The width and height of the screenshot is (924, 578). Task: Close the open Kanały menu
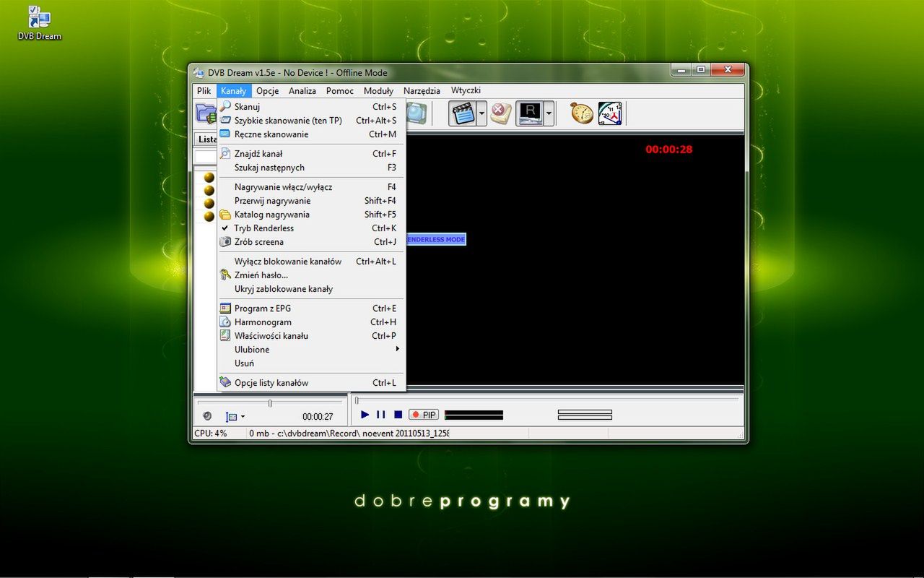(233, 91)
